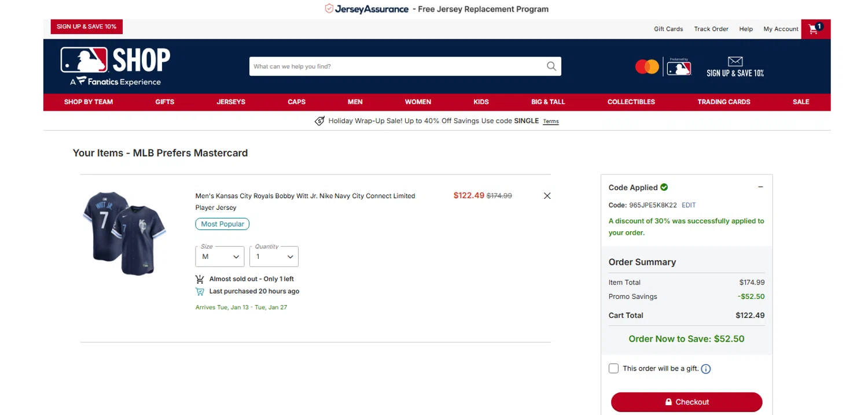The image size is (868, 415).
Task: Open the Jerseys menu
Action: [231, 102]
